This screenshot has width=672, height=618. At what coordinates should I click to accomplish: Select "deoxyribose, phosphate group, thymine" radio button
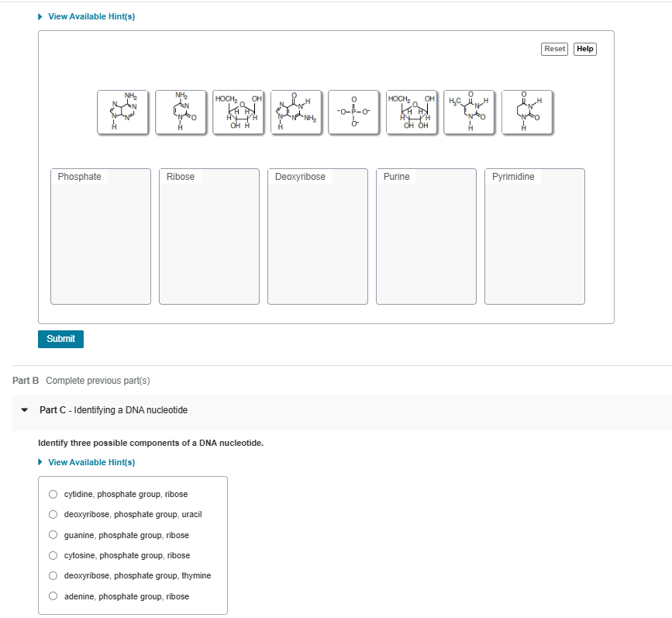click(x=53, y=575)
